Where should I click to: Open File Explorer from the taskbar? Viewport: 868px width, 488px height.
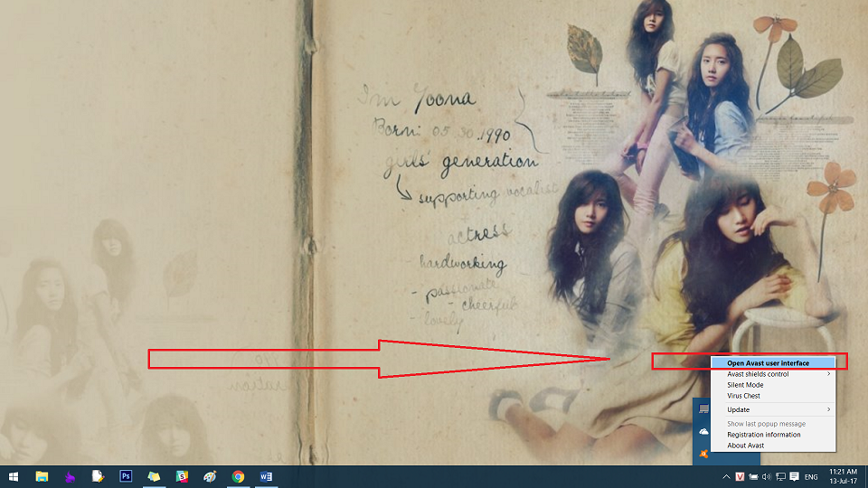42,476
